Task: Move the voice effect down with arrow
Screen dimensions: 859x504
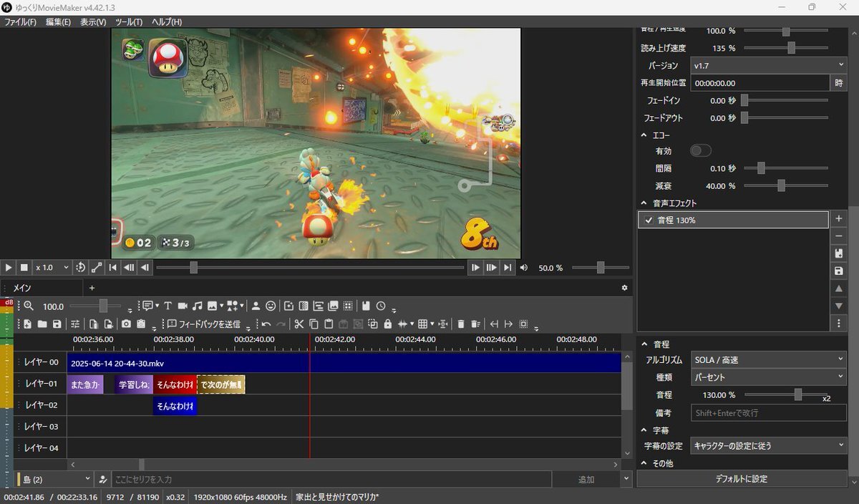Action: (x=839, y=306)
